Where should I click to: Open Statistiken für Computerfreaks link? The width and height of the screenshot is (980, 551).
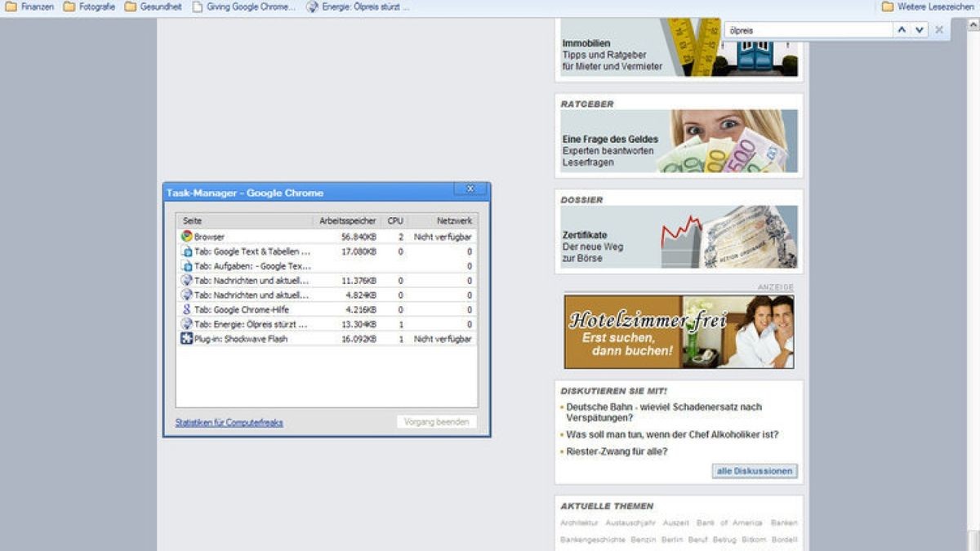(x=228, y=422)
